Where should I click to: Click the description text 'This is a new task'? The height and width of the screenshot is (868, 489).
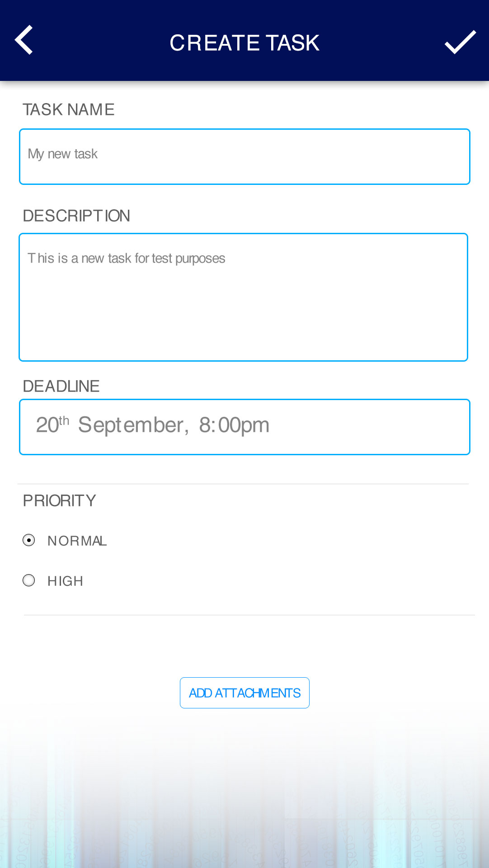tap(126, 258)
